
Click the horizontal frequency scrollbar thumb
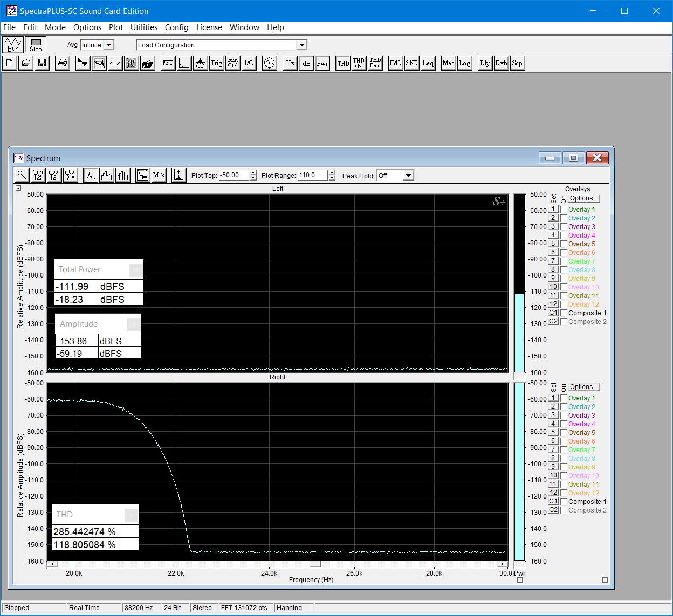[x=315, y=564]
